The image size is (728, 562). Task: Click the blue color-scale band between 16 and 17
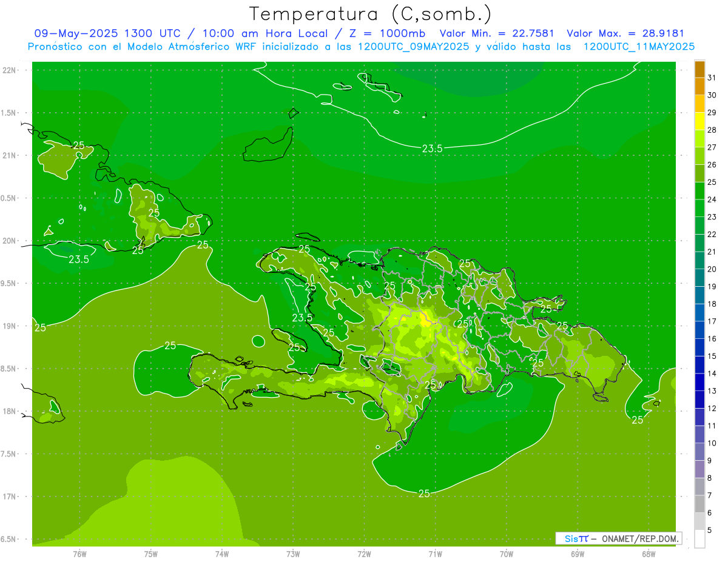(x=699, y=330)
